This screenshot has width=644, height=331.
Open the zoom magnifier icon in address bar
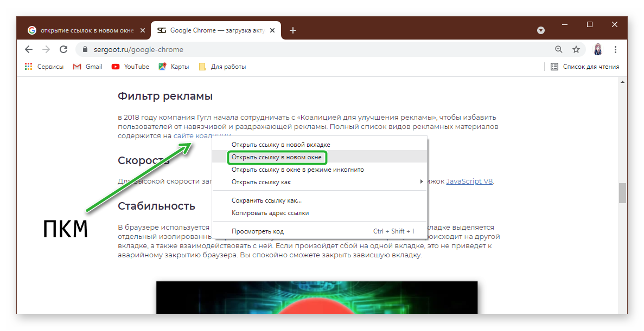pyautogui.click(x=559, y=49)
